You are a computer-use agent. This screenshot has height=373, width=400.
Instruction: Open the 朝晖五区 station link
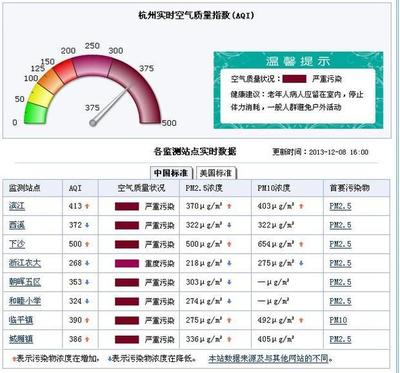pyautogui.click(x=25, y=282)
